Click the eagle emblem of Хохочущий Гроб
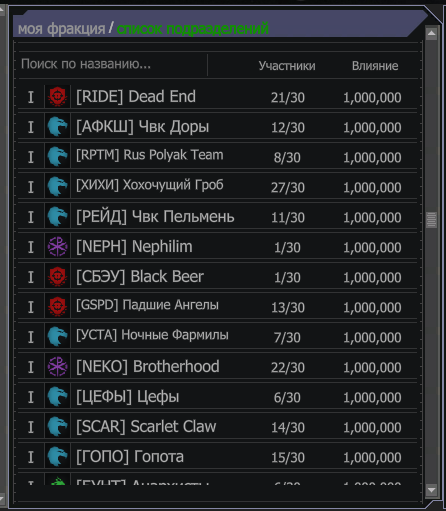 pyautogui.click(x=57, y=187)
